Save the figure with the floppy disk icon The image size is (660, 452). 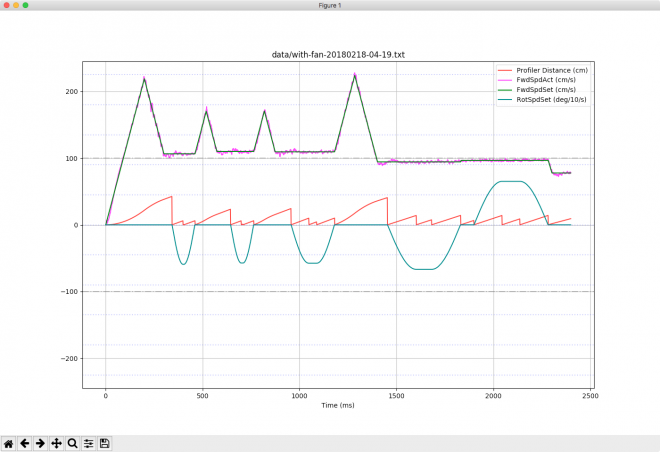[x=104, y=442]
